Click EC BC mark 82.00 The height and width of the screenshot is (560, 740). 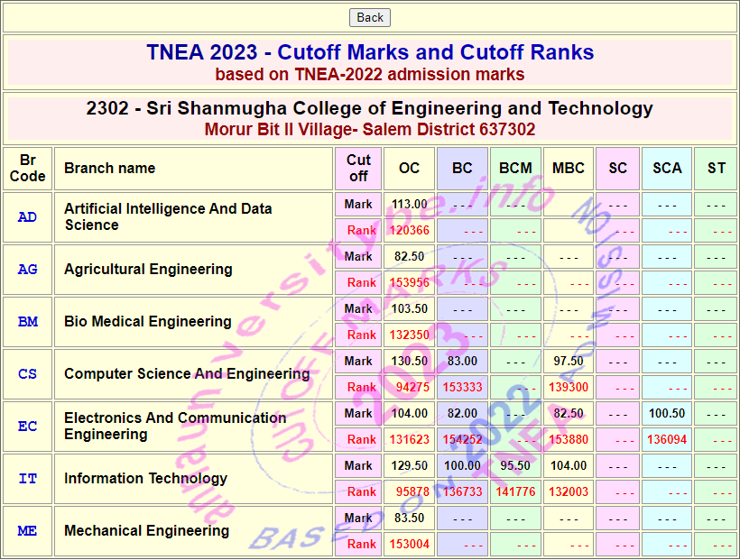[462, 414]
